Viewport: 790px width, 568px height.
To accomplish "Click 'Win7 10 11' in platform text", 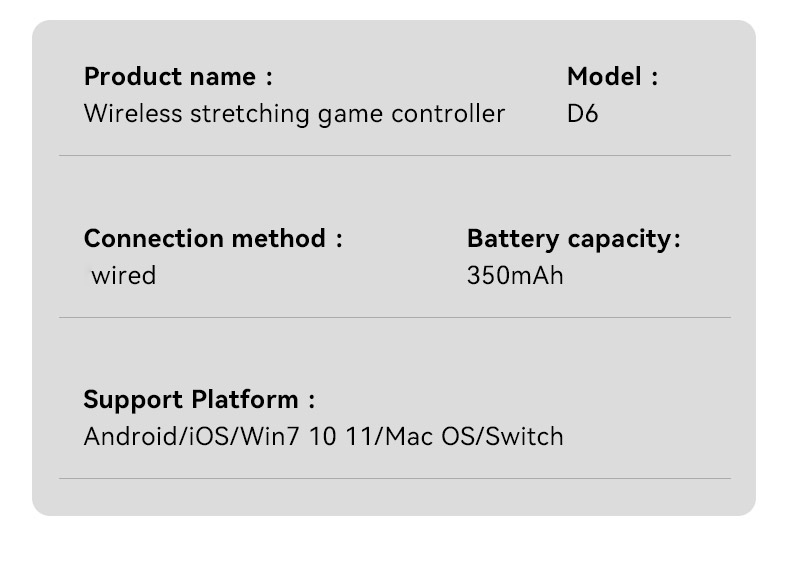I will coord(306,436).
